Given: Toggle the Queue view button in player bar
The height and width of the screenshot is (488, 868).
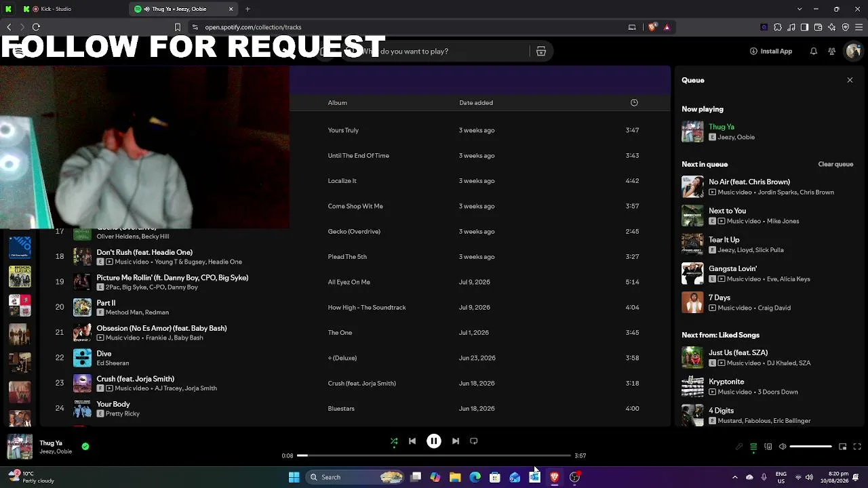Looking at the screenshot, I should pos(753,447).
